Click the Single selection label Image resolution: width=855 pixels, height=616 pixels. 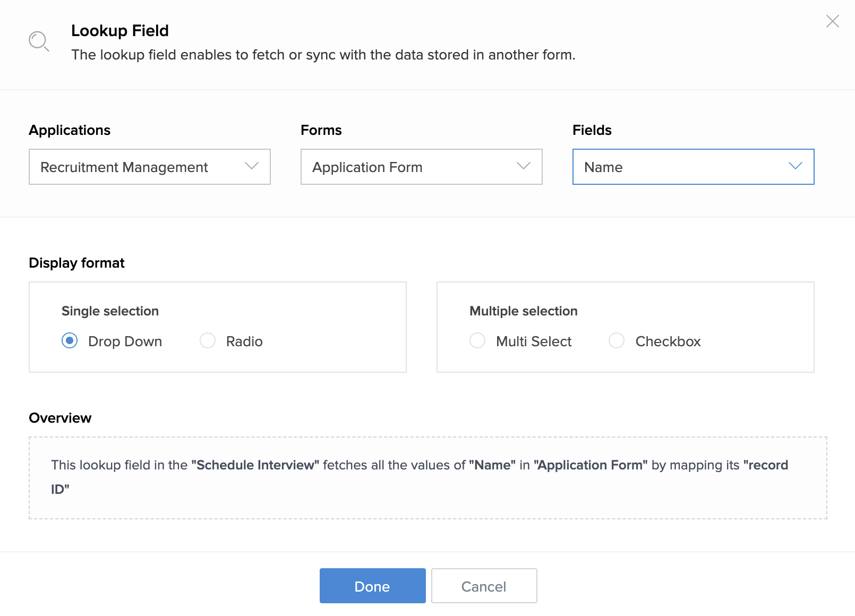pyautogui.click(x=110, y=311)
